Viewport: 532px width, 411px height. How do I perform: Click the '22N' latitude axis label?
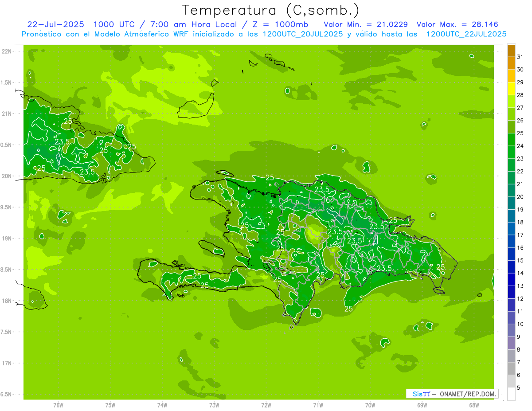pos(8,51)
